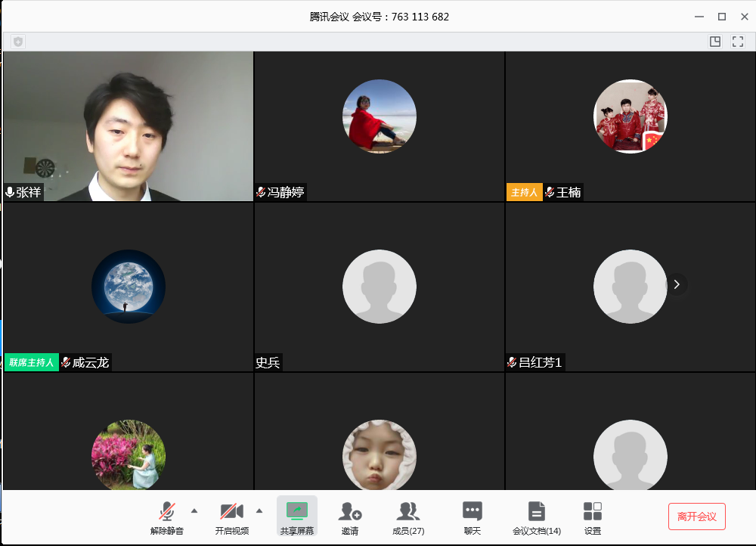Select 张祥's video tile
This screenshot has height=546, width=756.
click(129, 126)
